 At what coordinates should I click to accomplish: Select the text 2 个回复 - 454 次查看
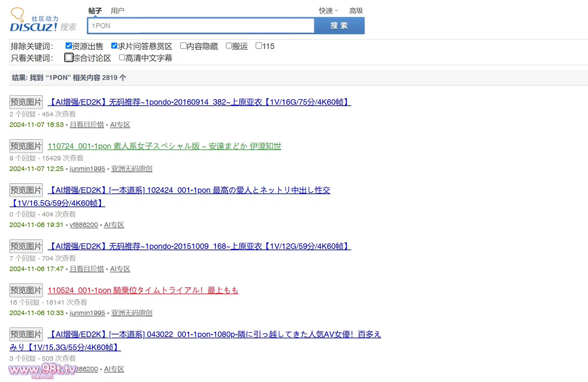pos(42,114)
